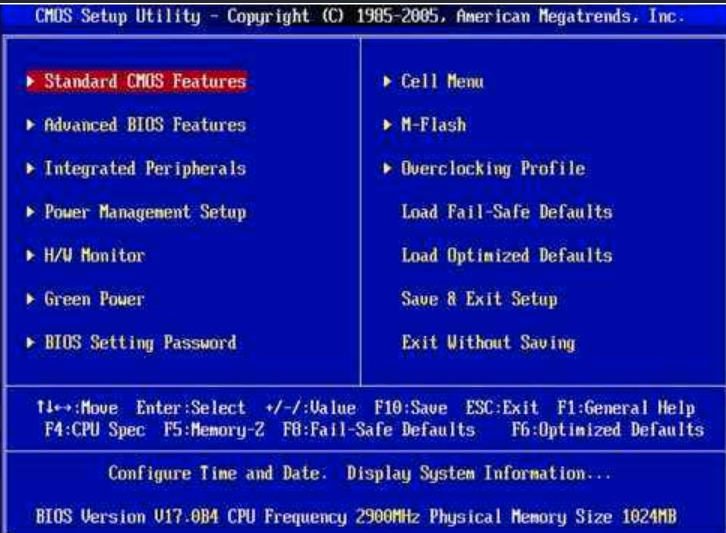This screenshot has width=726, height=533.
Task: Open H/W Monitor menu
Action: (94, 256)
